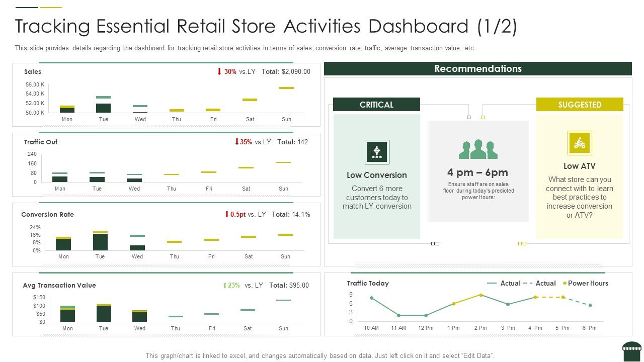Click the Actual dashed-line legend entry
This screenshot has height=362, width=644.
coord(539,283)
